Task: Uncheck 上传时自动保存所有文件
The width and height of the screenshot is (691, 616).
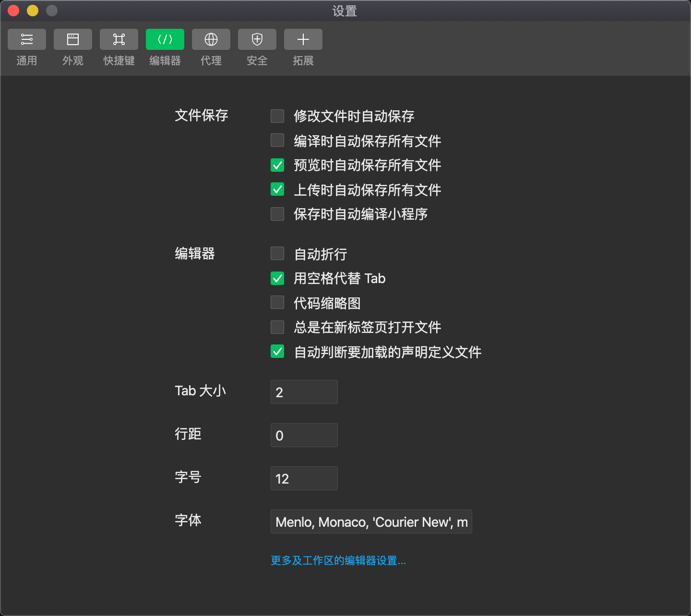Action: pyautogui.click(x=277, y=189)
